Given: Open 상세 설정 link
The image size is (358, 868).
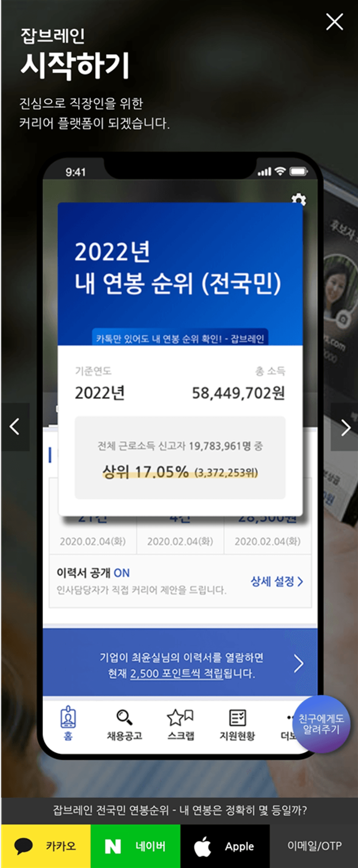Looking at the screenshot, I should tap(277, 581).
